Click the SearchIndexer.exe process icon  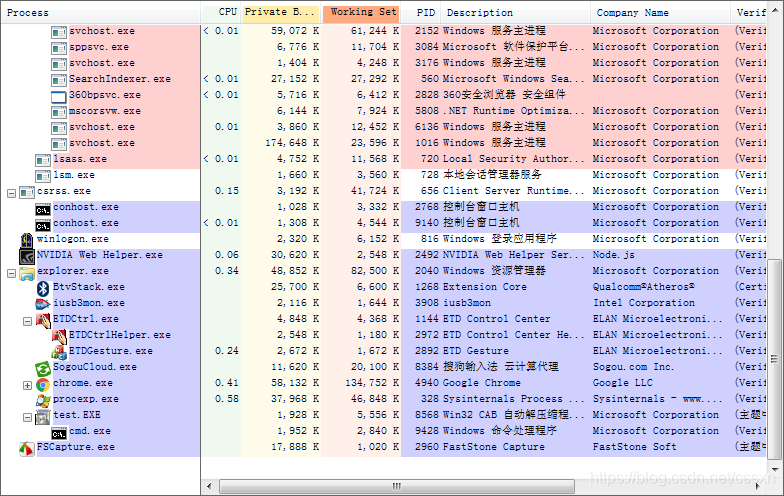click(x=59, y=80)
